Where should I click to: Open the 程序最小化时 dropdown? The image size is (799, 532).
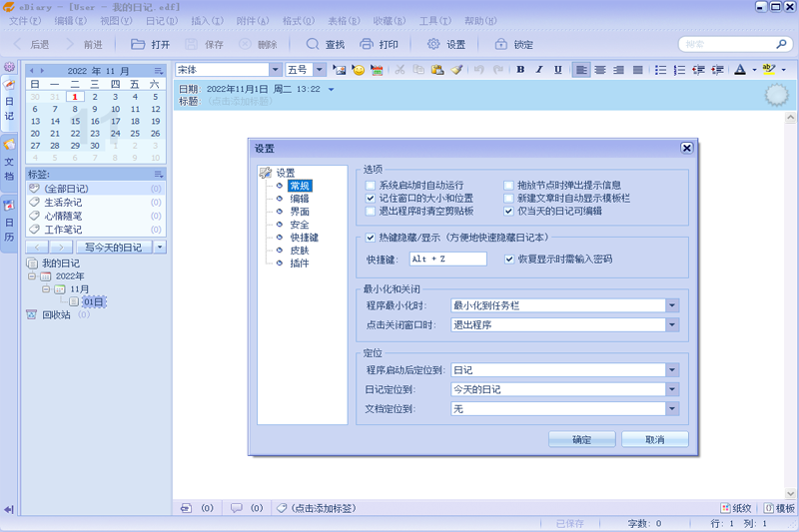672,306
